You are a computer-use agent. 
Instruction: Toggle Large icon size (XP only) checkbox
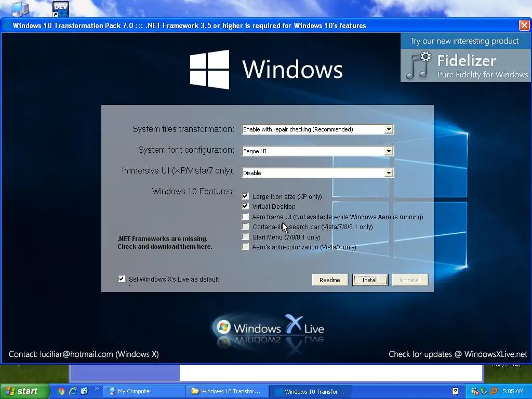pos(245,196)
